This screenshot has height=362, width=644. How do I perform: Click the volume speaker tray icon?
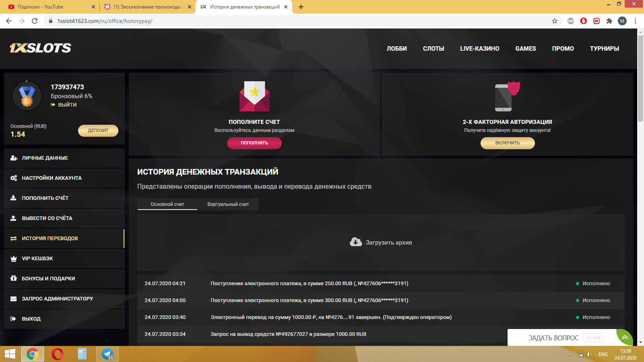click(x=590, y=354)
